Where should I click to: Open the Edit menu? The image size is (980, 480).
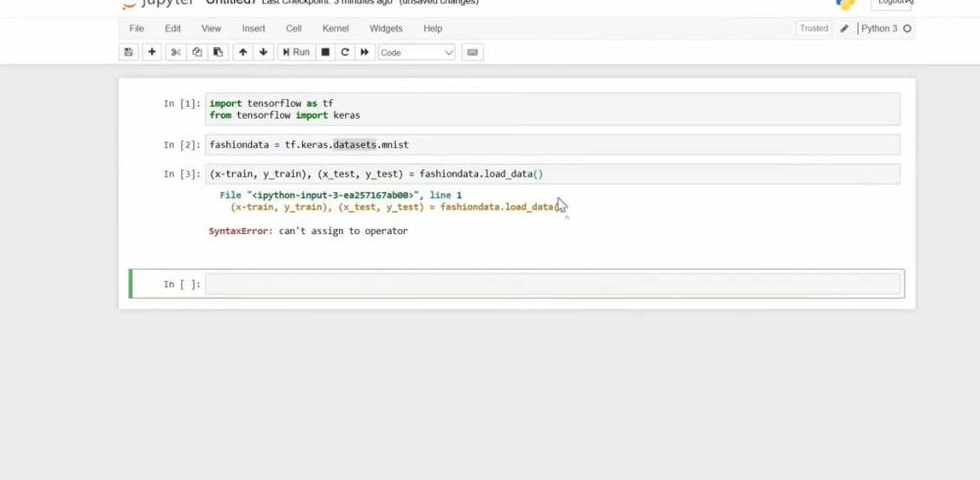[172, 28]
